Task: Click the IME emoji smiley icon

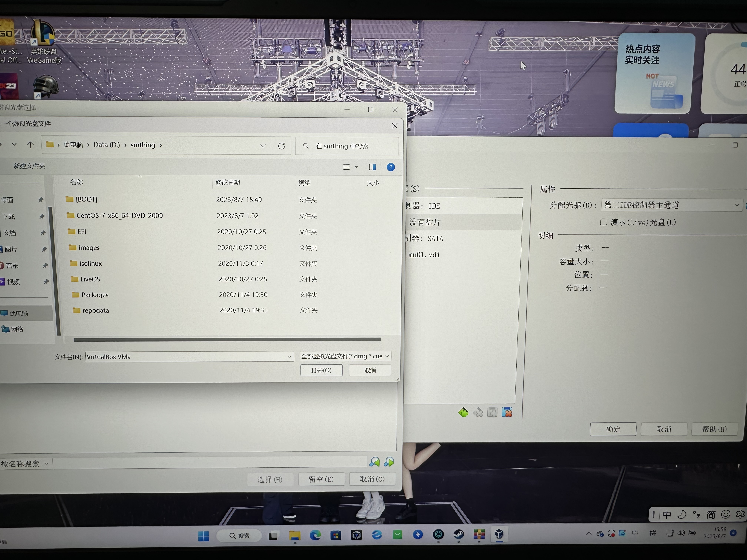Action: coord(726,514)
